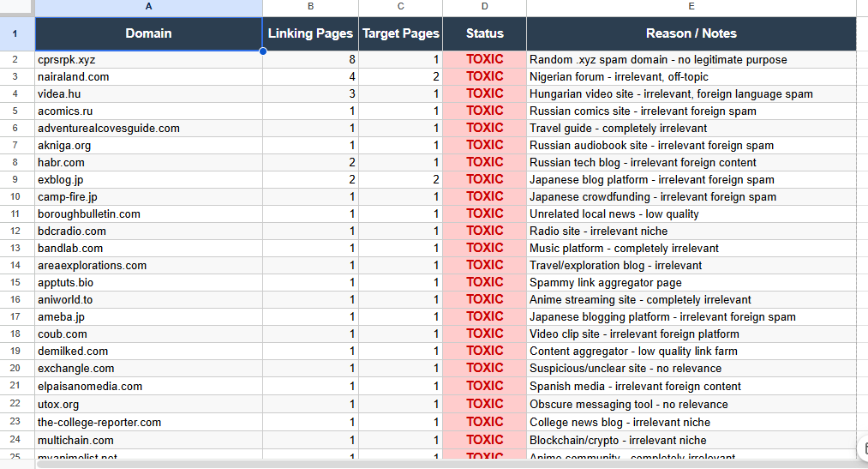Click 'Unrelated local news - low quality' note
Image resolution: width=868 pixels, height=469 pixels.
point(691,214)
